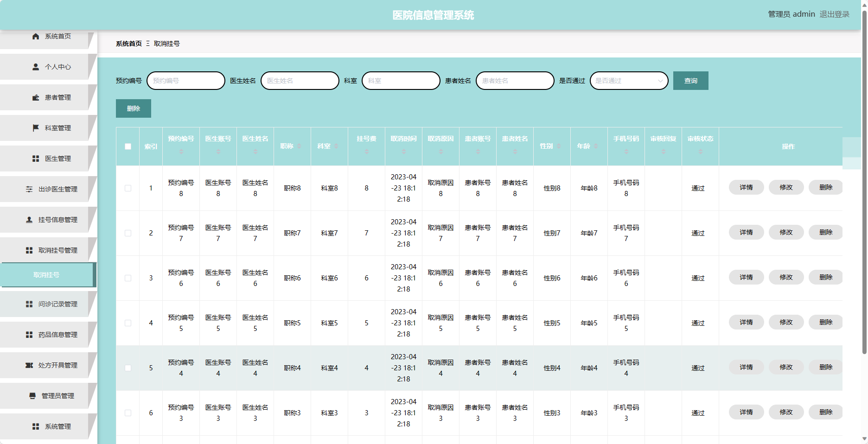Click the 删除 batch delete button above table

click(x=134, y=108)
